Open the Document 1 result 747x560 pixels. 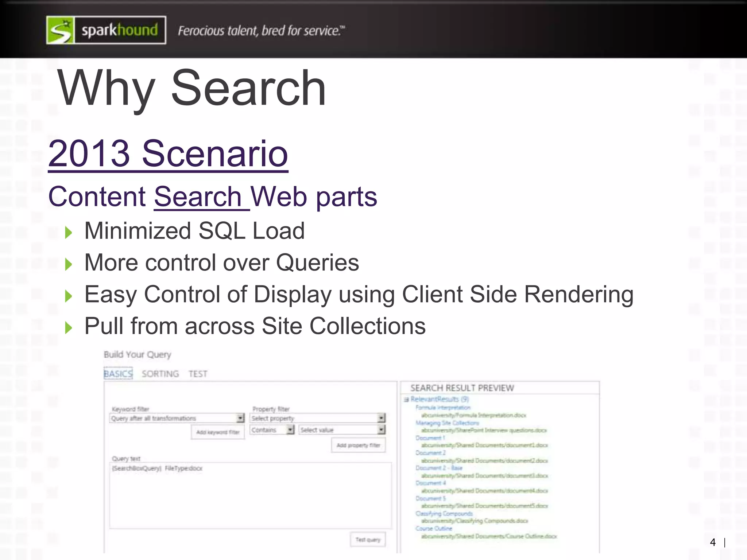coord(430,438)
